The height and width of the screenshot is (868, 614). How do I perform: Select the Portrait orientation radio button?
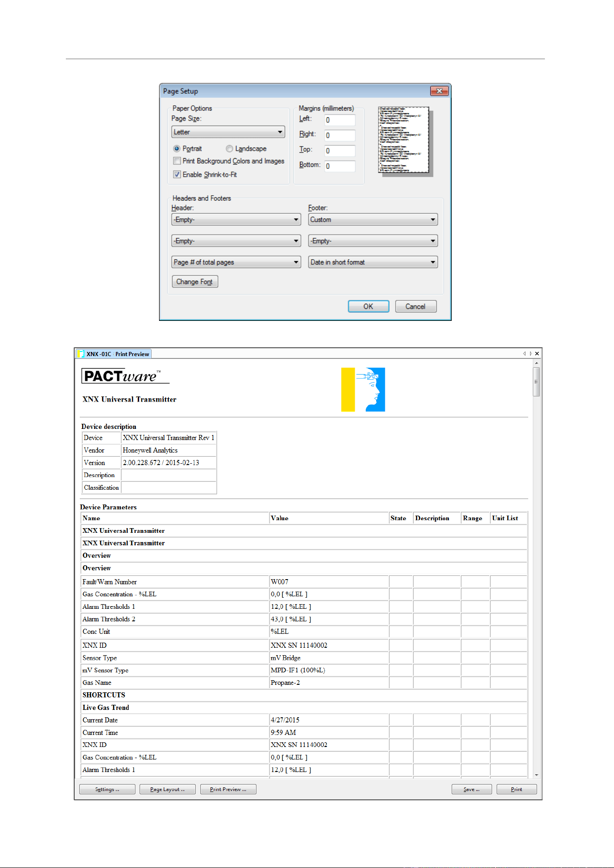(177, 149)
